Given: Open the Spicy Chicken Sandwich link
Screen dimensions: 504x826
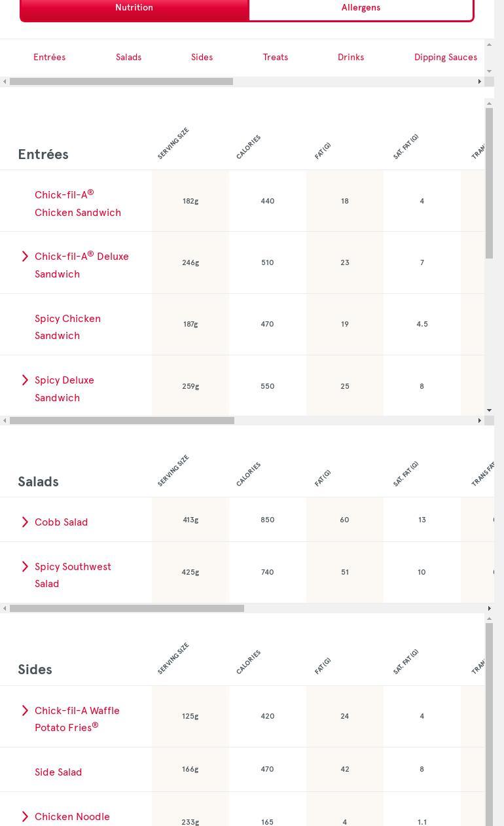Looking at the screenshot, I should click(67, 327).
